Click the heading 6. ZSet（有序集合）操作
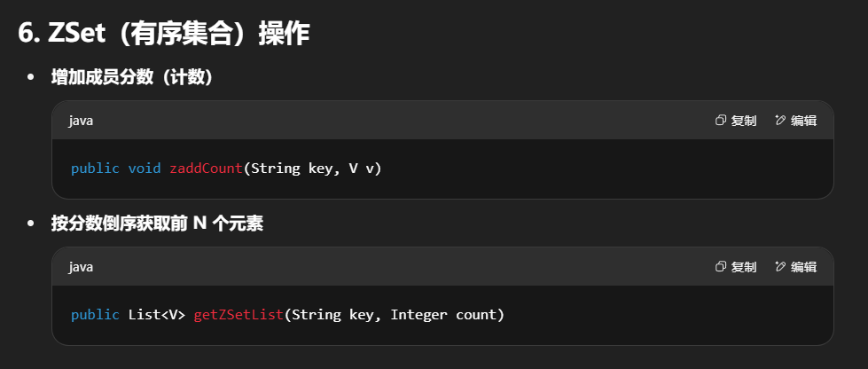Viewport: 868px width, 369px height. point(163,33)
